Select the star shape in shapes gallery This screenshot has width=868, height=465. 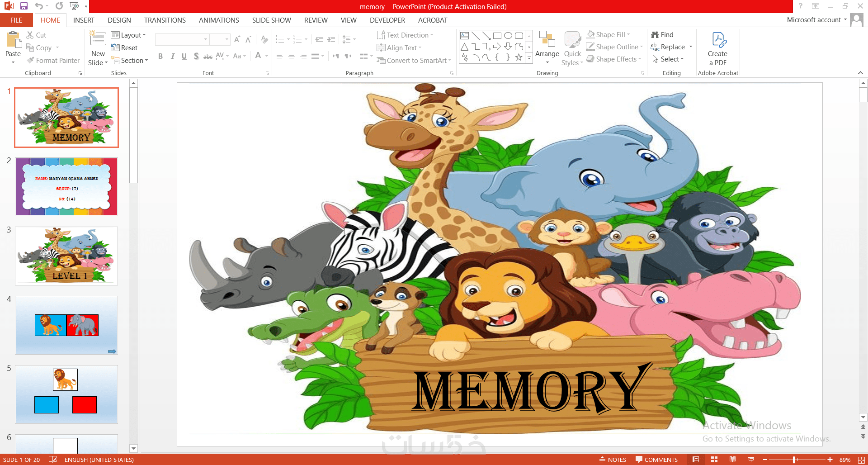519,57
